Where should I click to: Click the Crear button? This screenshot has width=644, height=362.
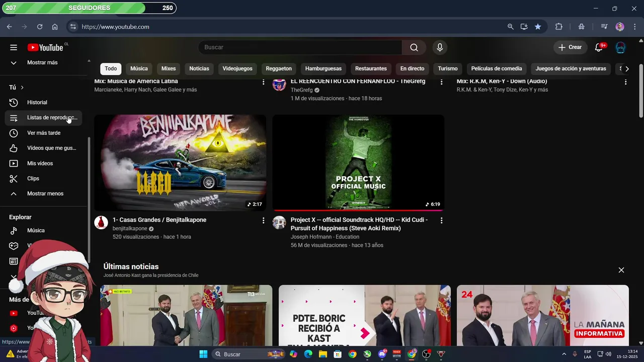point(570,47)
